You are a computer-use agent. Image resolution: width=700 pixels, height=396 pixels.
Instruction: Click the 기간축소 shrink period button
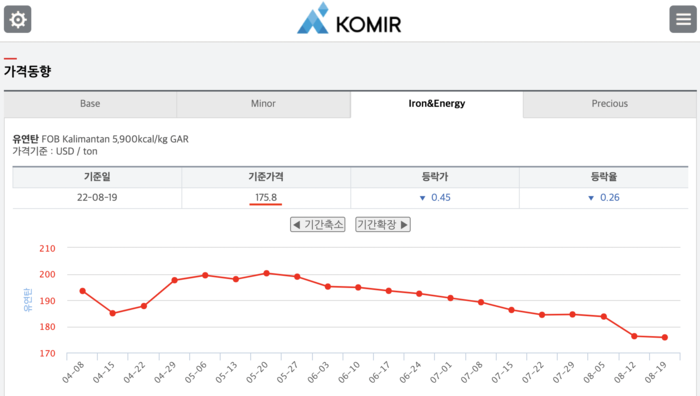pyautogui.click(x=318, y=225)
